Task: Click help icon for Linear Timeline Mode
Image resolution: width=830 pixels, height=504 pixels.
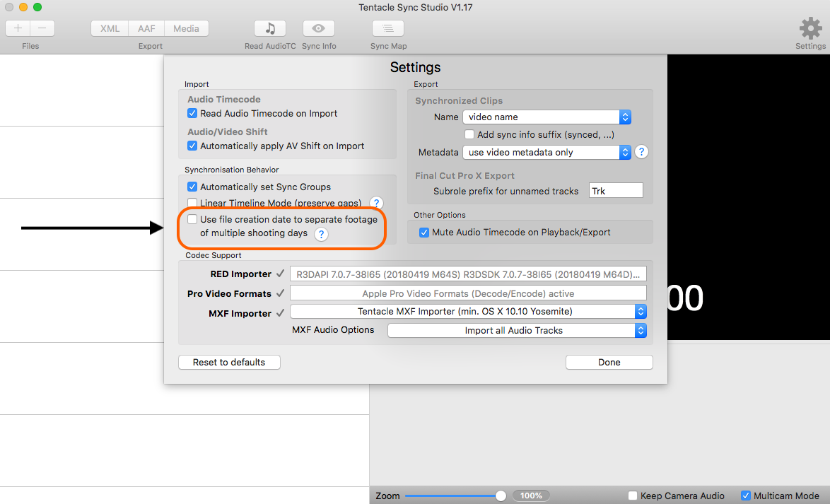Action: [376, 203]
